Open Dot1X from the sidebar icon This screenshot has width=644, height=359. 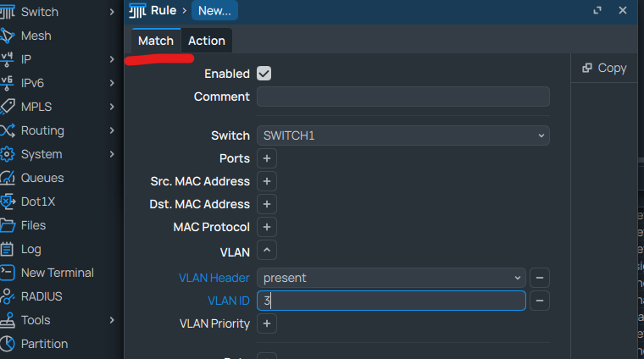[x=8, y=202]
